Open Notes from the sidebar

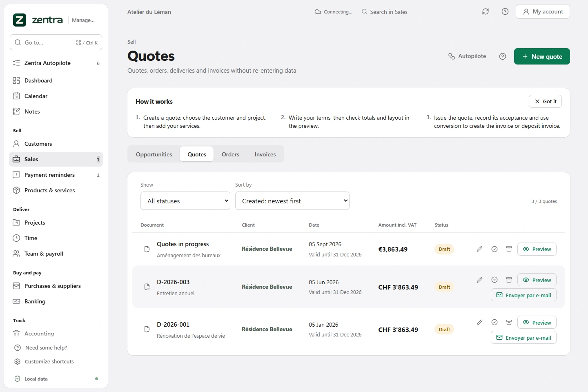point(56,111)
